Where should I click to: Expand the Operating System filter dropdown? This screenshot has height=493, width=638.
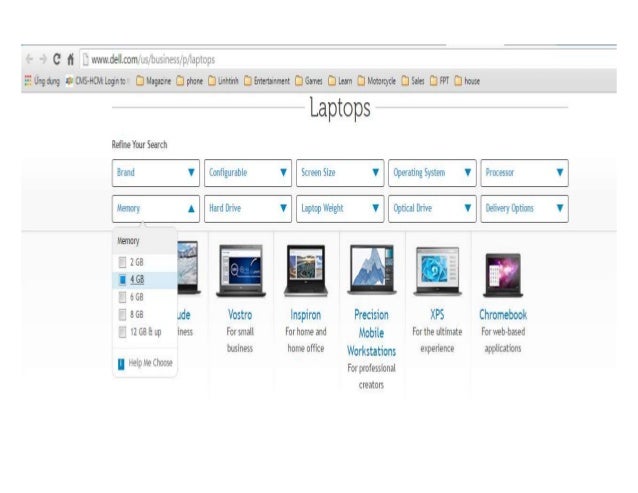(x=432, y=173)
